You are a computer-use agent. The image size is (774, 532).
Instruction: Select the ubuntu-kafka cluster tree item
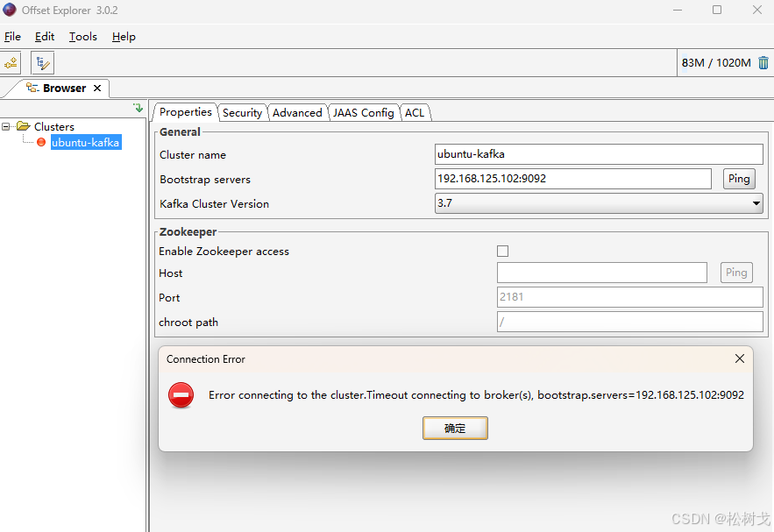click(85, 142)
